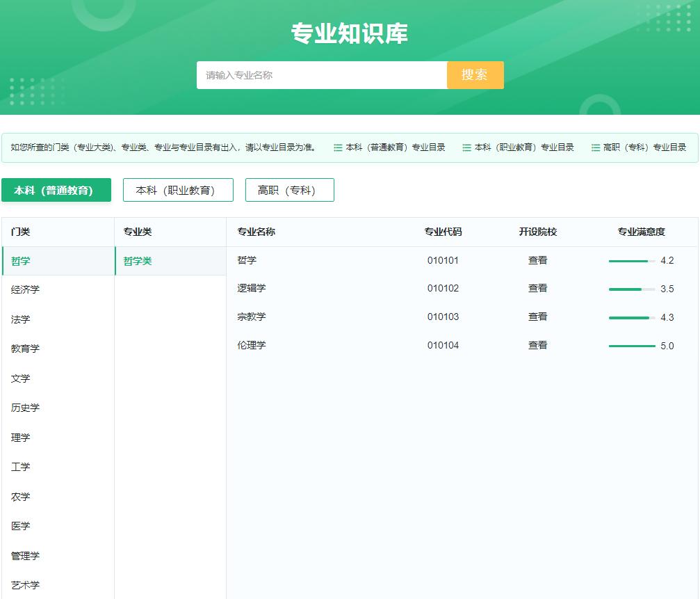Select the 本科（普通教育） tab
Image resolution: width=700 pixels, height=599 pixels.
[56, 189]
